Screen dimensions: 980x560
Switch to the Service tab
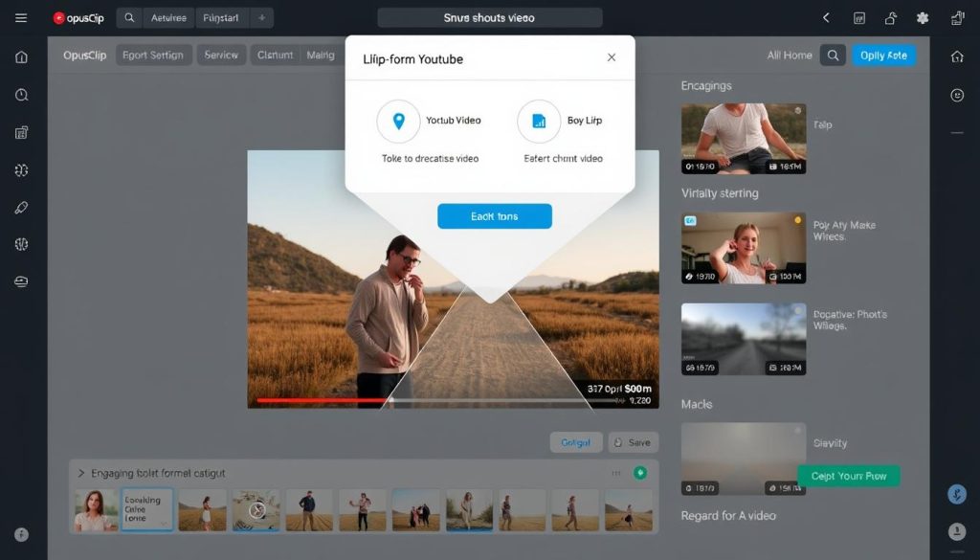click(x=221, y=55)
